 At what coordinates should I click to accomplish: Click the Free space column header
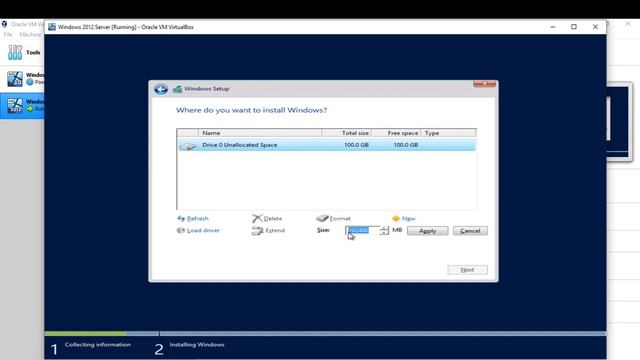396,133
